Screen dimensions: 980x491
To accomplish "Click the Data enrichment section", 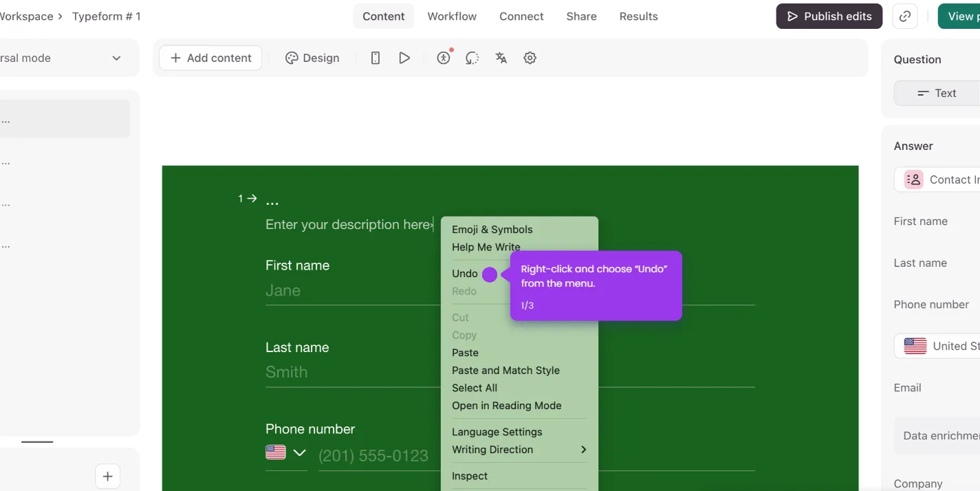I will [937, 435].
